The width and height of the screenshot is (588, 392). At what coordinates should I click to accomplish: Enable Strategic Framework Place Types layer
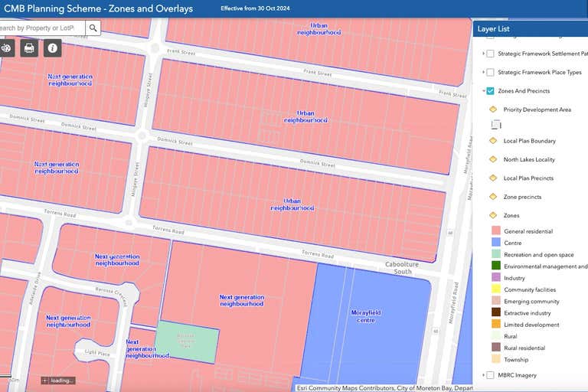(490, 73)
